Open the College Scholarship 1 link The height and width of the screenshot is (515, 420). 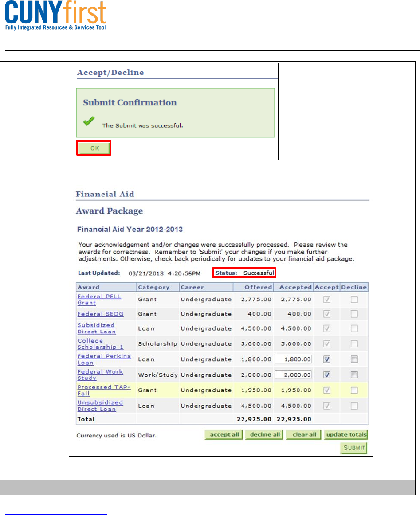click(100, 344)
